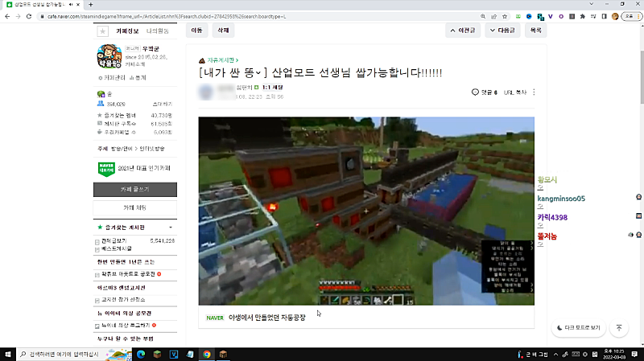Reload the page with refresh icon

29,16
